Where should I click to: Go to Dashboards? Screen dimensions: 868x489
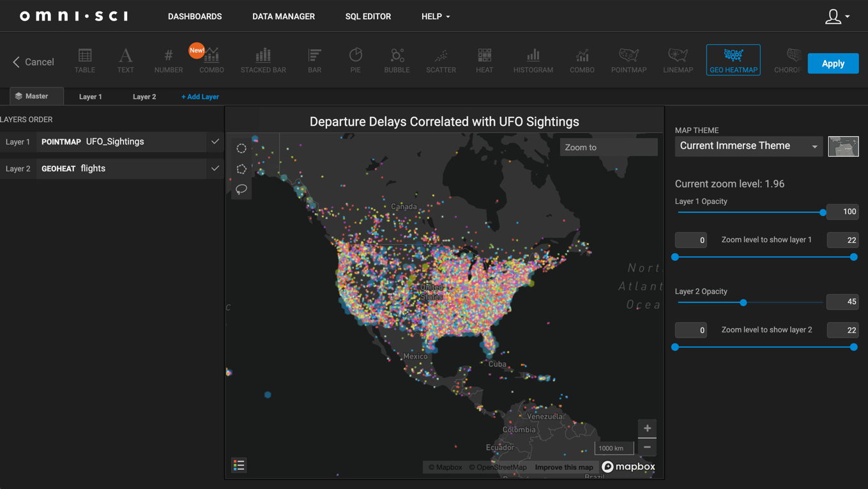point(195,17)
